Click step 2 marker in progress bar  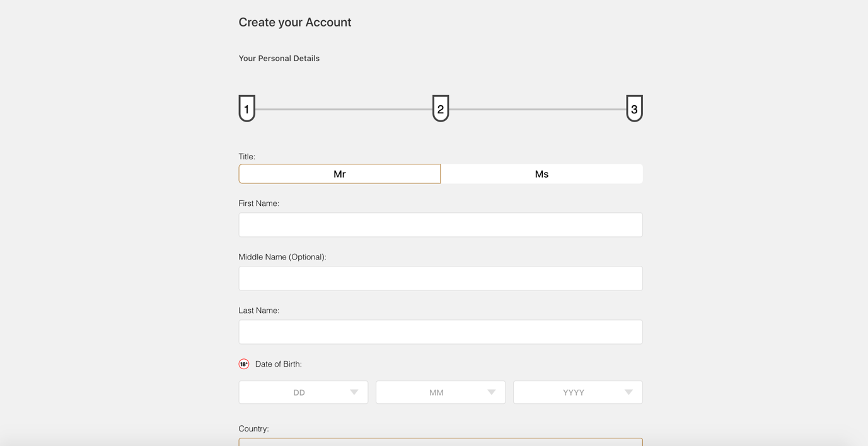click(x=441, y=108)
